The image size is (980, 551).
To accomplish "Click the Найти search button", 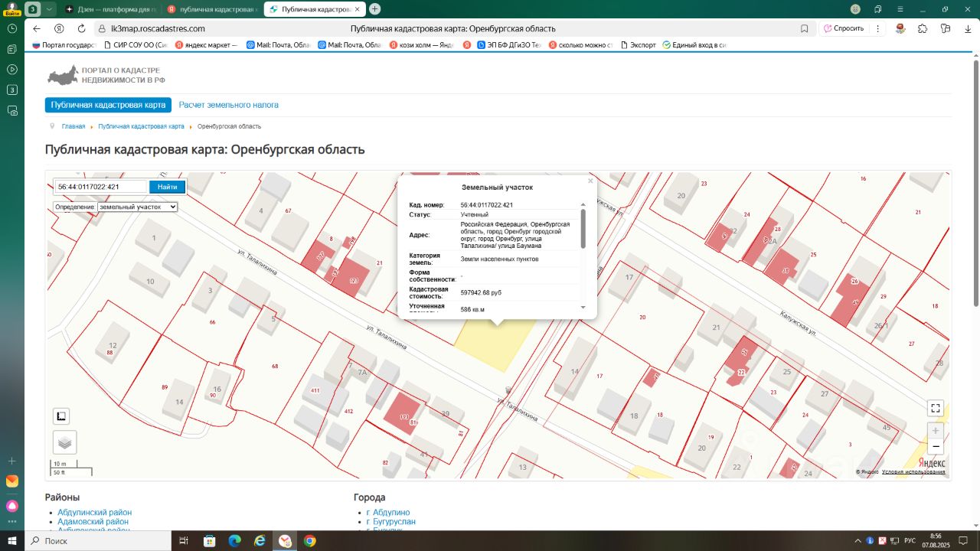I will tap(167, 187).
